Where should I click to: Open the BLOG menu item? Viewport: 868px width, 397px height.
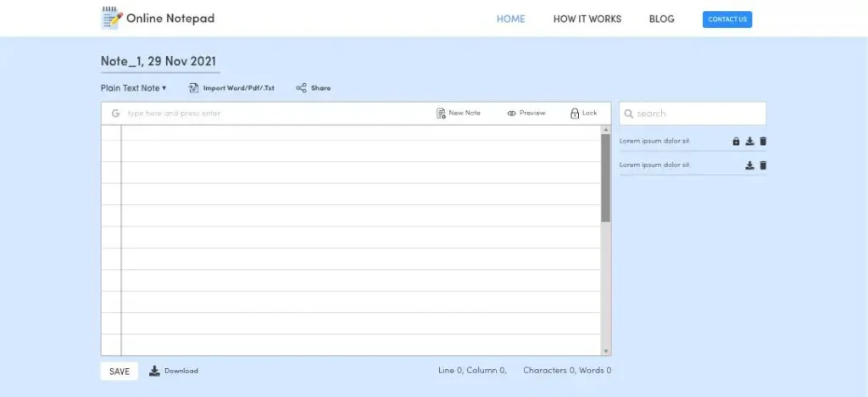[x=661, y=19]
